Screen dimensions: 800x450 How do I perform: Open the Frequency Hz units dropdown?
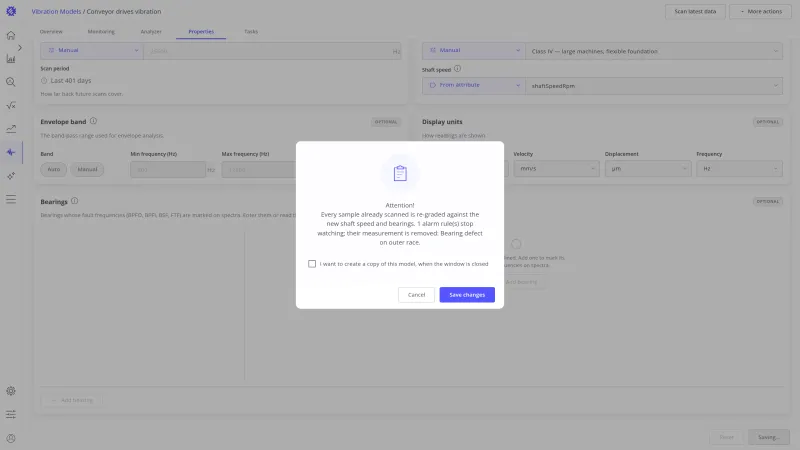click(739, 169)
